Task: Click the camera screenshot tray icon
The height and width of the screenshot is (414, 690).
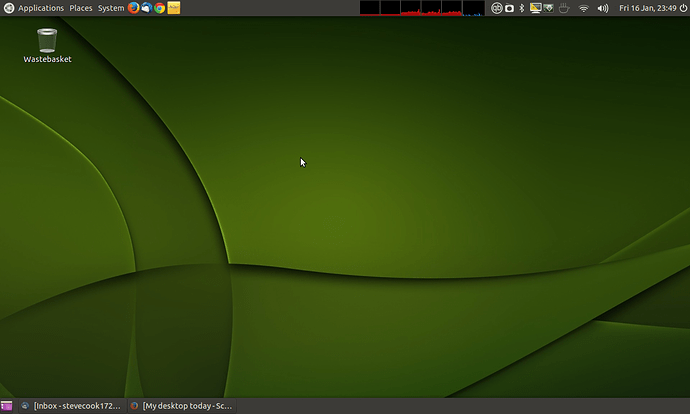Action: click(510, 8)
